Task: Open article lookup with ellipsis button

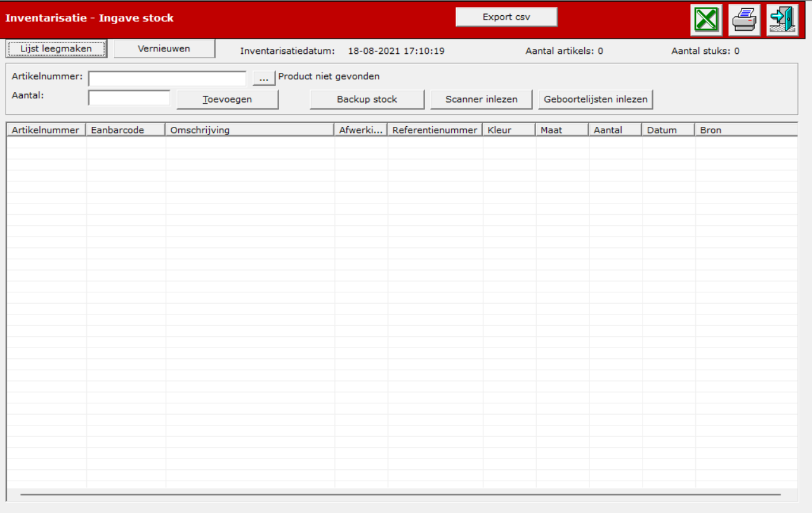Action: click(x=264, y=78)
